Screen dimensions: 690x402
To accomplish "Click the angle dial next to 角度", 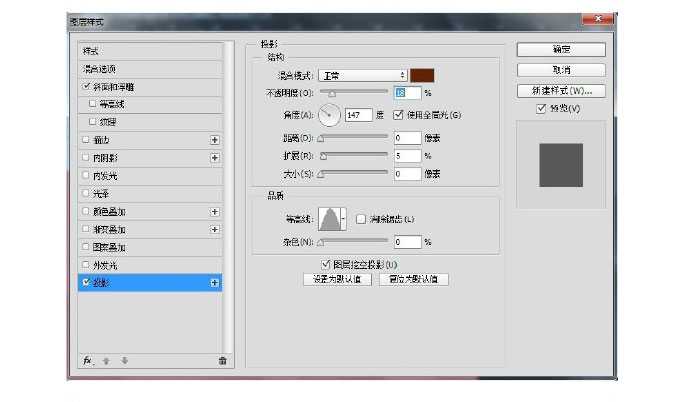I will coord(330,115).
